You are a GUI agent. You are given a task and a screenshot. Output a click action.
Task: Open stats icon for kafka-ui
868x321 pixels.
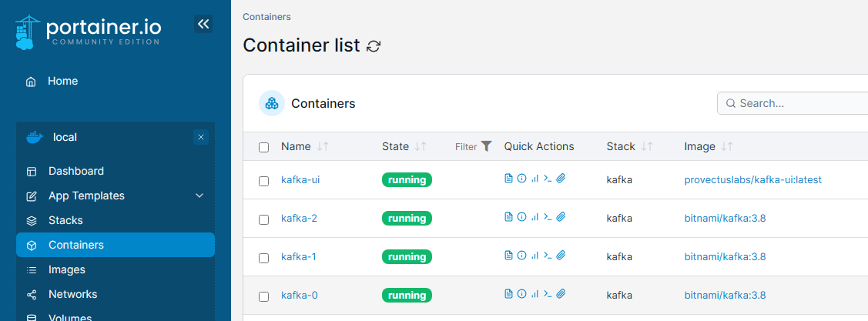point(535,179)
